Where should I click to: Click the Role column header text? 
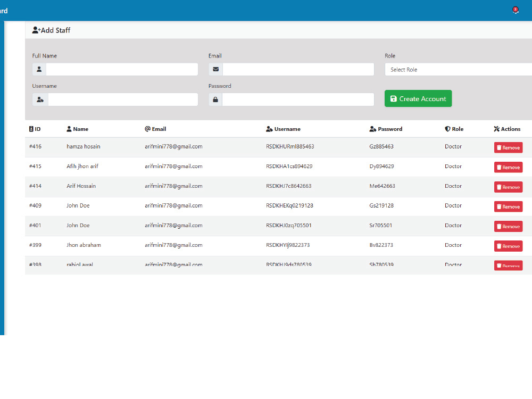(x=458, y=129)
